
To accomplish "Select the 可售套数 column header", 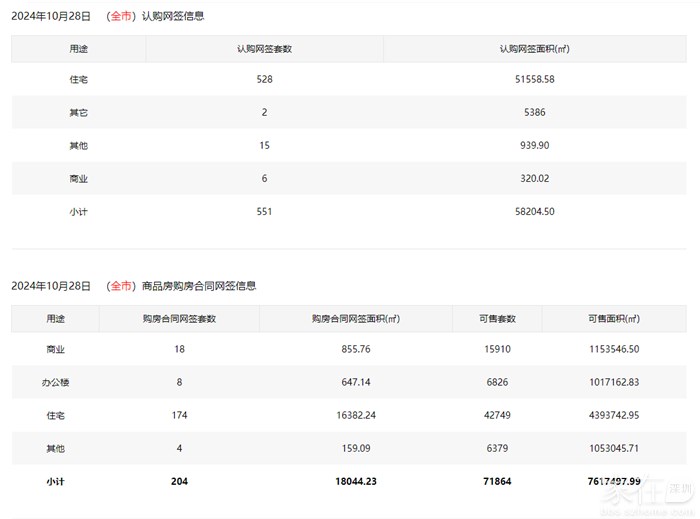I will point(497,319).
